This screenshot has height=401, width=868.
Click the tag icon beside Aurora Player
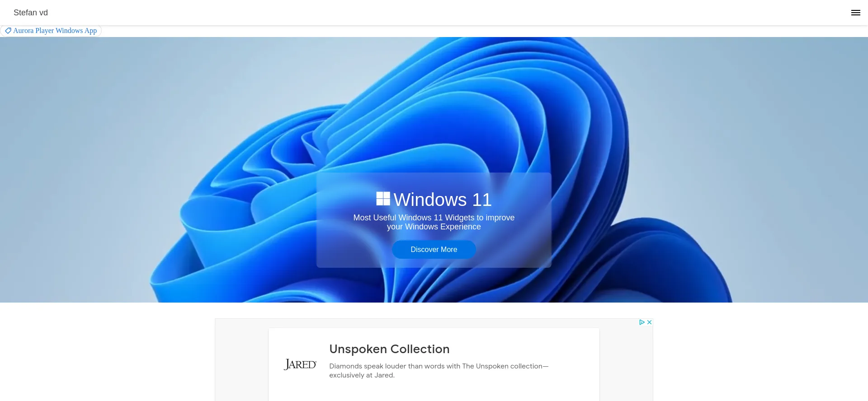coord(8,31)
